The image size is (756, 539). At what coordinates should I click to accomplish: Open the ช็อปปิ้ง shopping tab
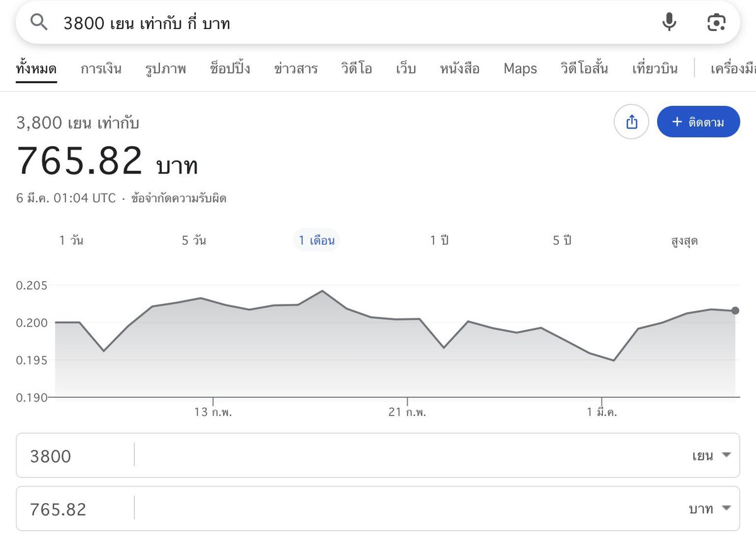point(230,69)
